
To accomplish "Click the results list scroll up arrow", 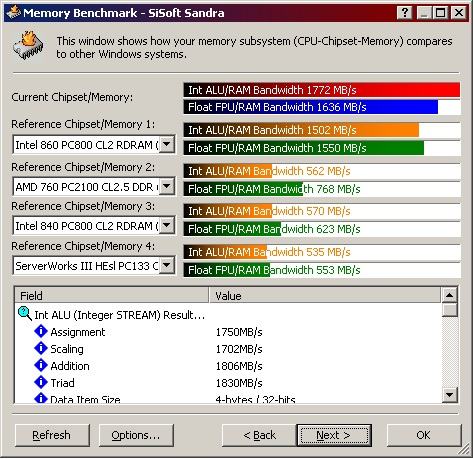I will 450,295.
